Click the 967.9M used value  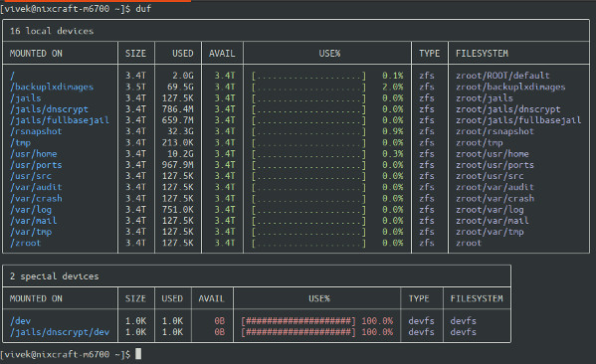click(x=177, y=165)
